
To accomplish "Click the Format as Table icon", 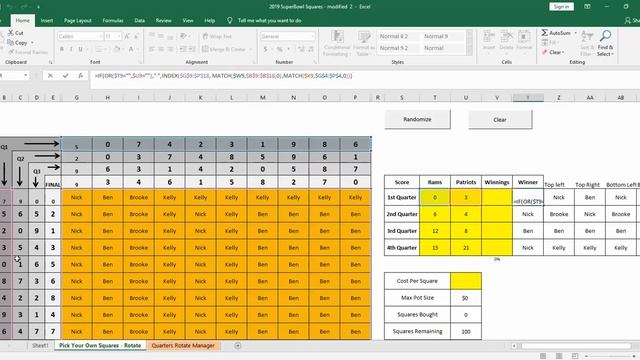I will click(364, 37).
